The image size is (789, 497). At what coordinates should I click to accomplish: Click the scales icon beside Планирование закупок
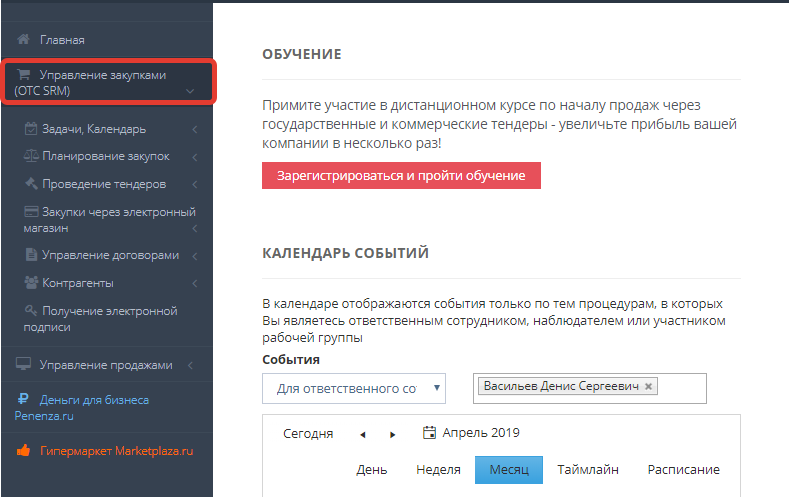tap(32, 157)
